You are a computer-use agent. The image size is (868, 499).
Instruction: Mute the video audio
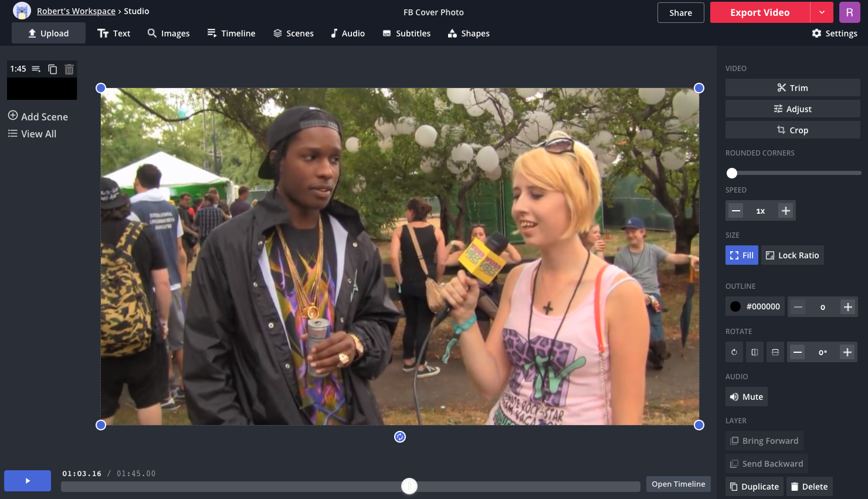point(747,397)
